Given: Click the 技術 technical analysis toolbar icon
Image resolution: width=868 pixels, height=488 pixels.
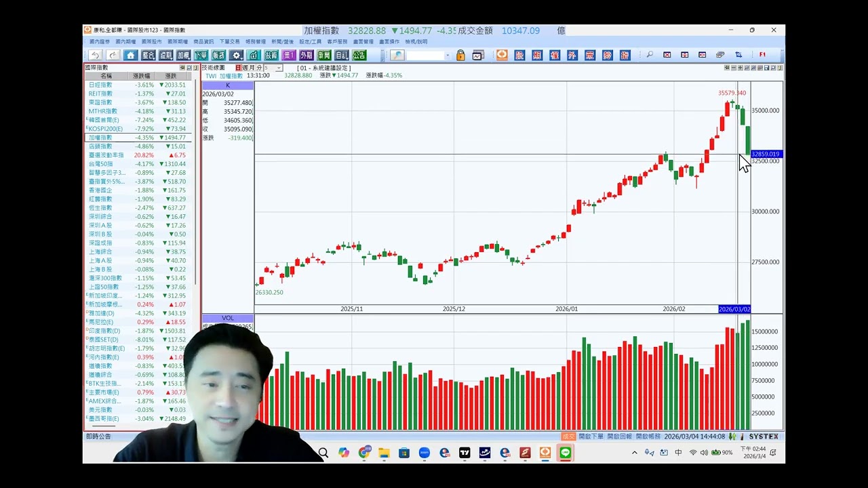Looking at the screenshot, I should pyautogui.click(x=271, y=55).
